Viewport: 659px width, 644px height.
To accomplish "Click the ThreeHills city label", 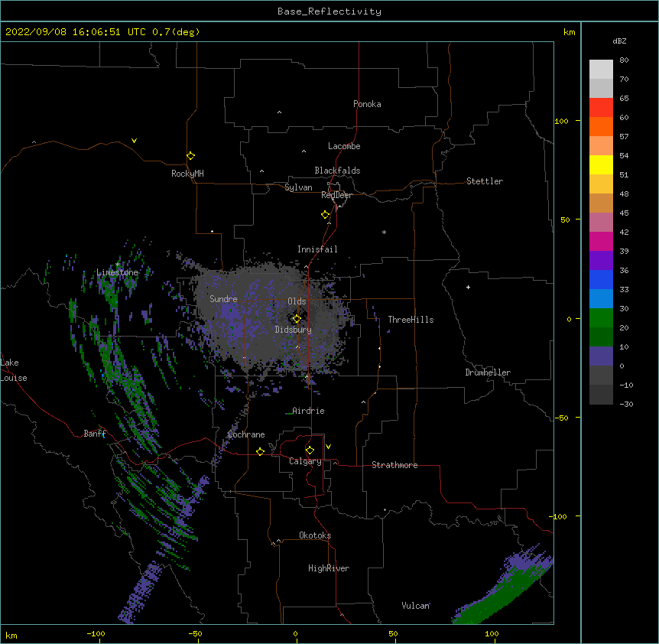I will tap(411, 320).
